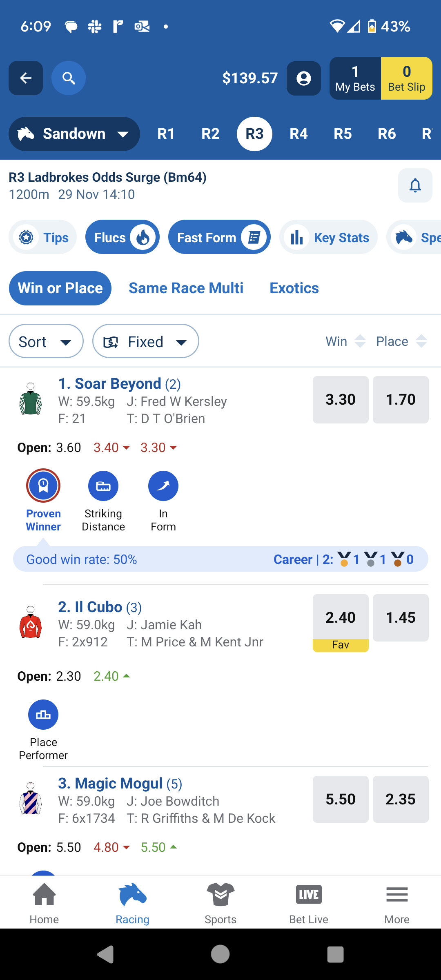Viewport: 441px width, 980px height.
Task: Open search with the magnifier icon
Action: pyautogui.click(x=69, y=78)
